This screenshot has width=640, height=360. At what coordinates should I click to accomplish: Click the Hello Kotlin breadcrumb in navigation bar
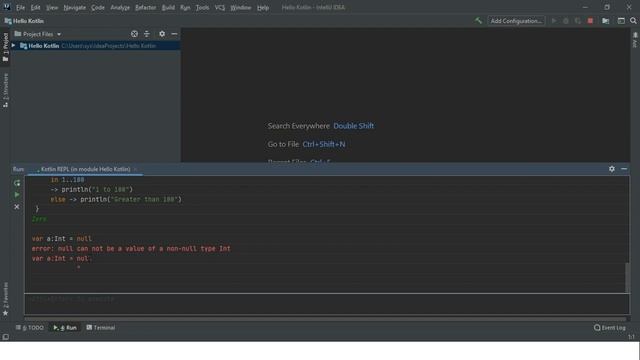(x=24, y=21)
